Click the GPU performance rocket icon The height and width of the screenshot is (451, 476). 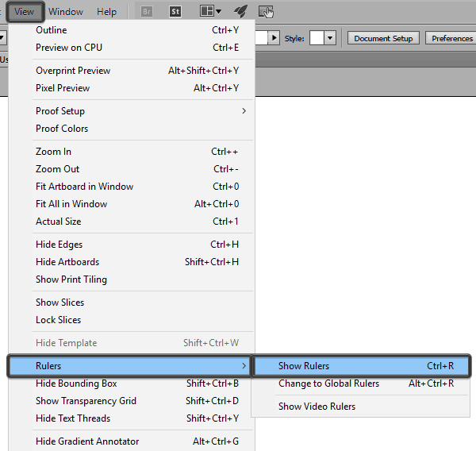[240, 12]
